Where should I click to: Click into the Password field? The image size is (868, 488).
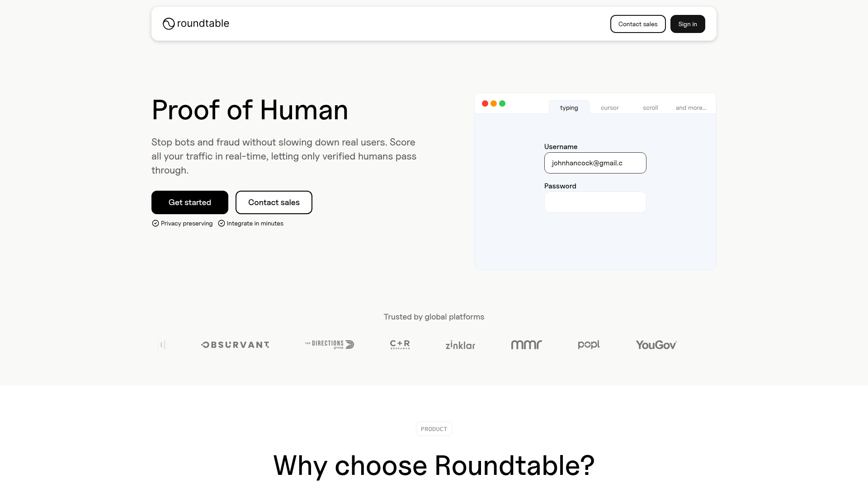pyautogui.click(x=595, y=202)
